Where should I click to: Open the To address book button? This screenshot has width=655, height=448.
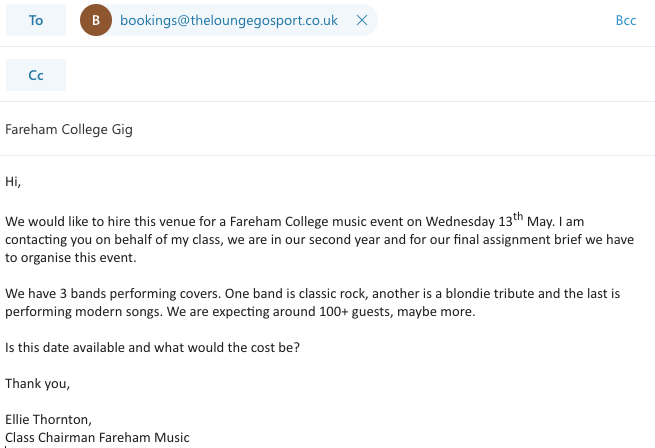pos(36,20)
